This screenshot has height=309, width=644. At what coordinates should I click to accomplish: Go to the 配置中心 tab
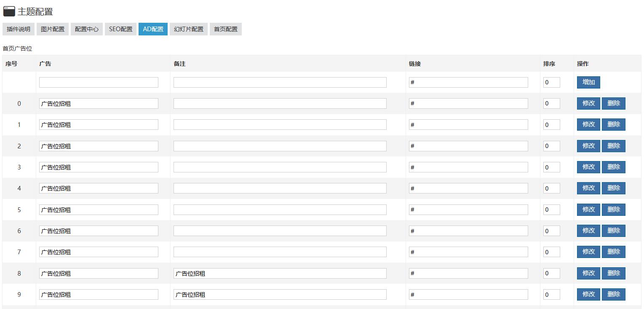pos(87,29)
